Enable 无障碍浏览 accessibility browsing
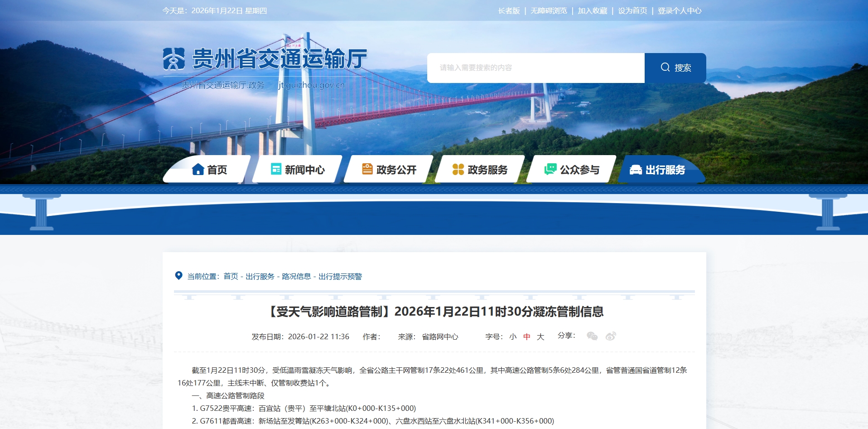This screenshot has height=429, width=868. point(549,11)
